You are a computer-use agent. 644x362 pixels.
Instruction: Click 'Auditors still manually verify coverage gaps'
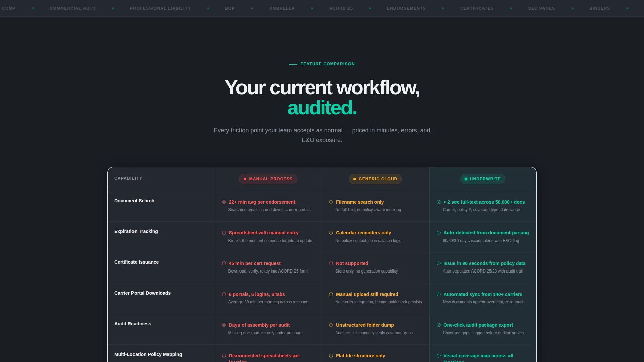[x=374, y=333]
